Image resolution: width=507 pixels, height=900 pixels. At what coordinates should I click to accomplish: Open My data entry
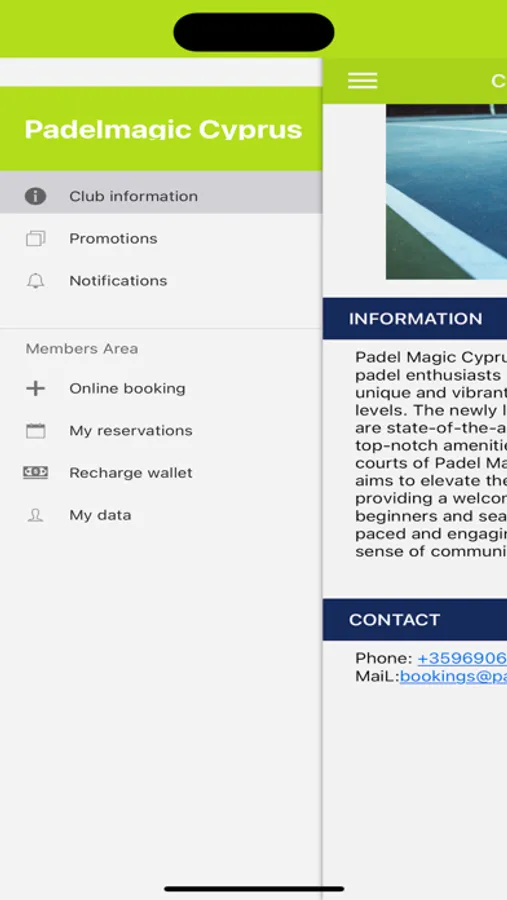[x=161, y=515]
